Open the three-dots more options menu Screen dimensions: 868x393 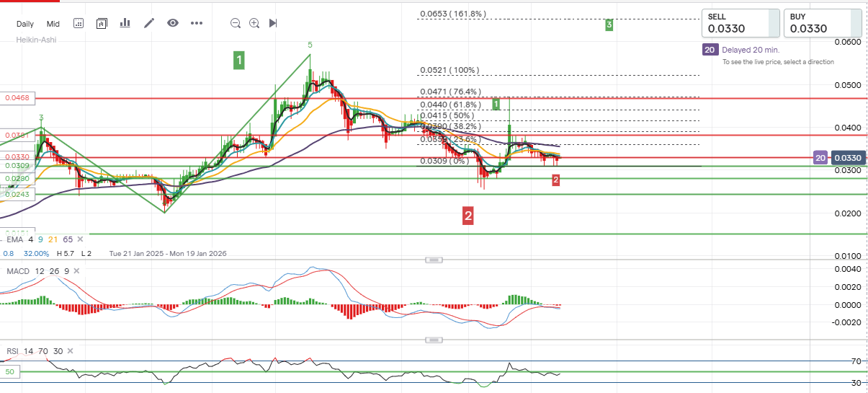tap(197, 23)
